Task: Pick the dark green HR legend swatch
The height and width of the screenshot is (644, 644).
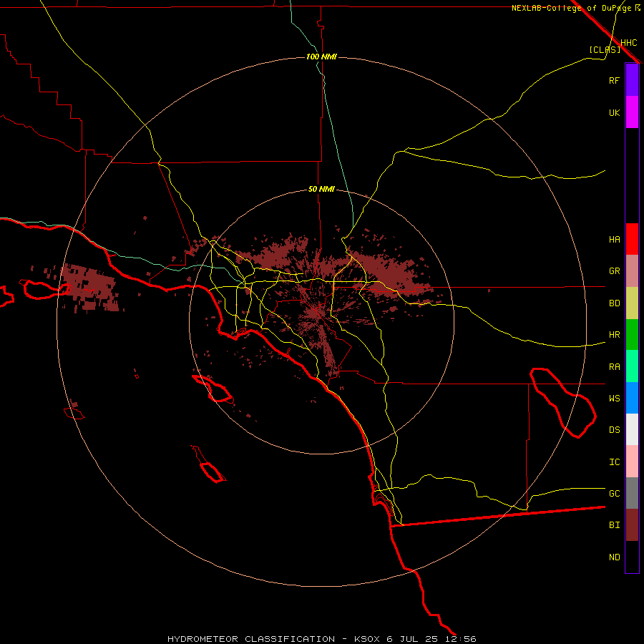Action: pos(632,335)
